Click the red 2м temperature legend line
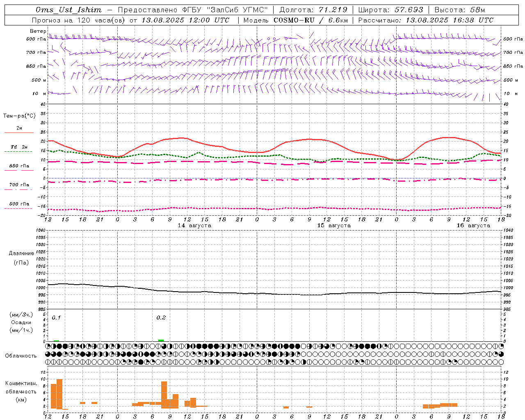The width and height of the screenshot is (525, 420). 19,132
